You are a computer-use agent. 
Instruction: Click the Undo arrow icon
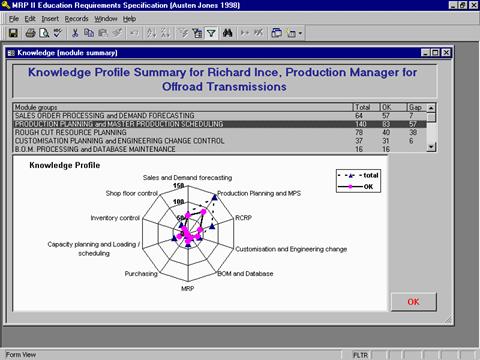[134, 33]
